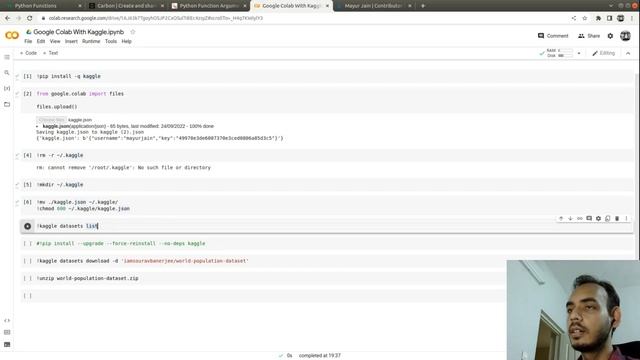The image size is (640, 360).
Task: Open the Edit menu
Action: (41, 41)
